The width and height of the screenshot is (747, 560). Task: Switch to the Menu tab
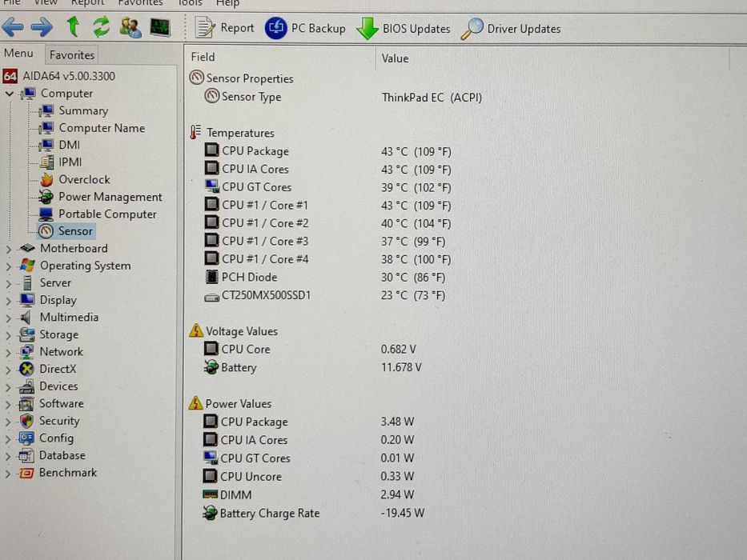[x=18, y=54]
